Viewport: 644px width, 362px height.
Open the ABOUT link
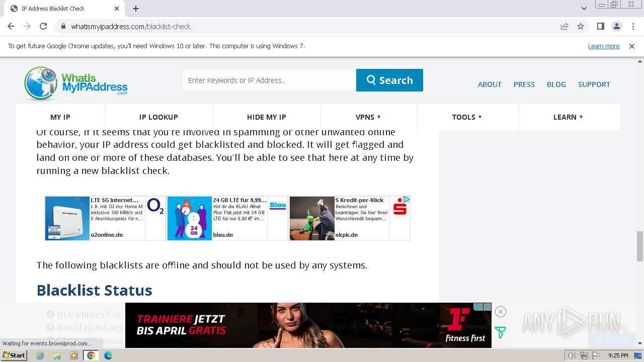490,84
